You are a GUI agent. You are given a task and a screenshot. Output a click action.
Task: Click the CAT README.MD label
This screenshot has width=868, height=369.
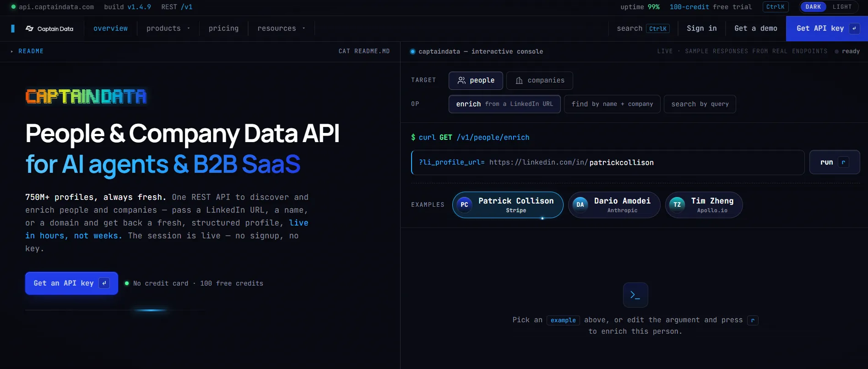coord(364,51)
